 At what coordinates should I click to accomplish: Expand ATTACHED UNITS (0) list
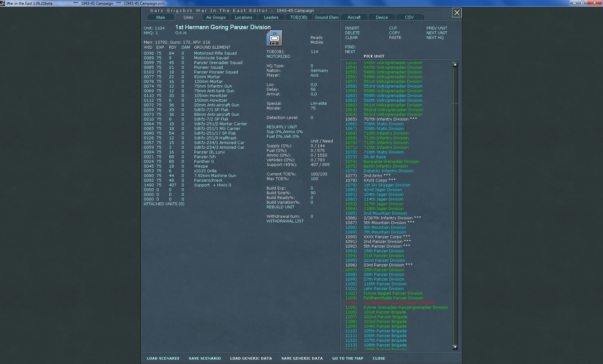[164, 204]
